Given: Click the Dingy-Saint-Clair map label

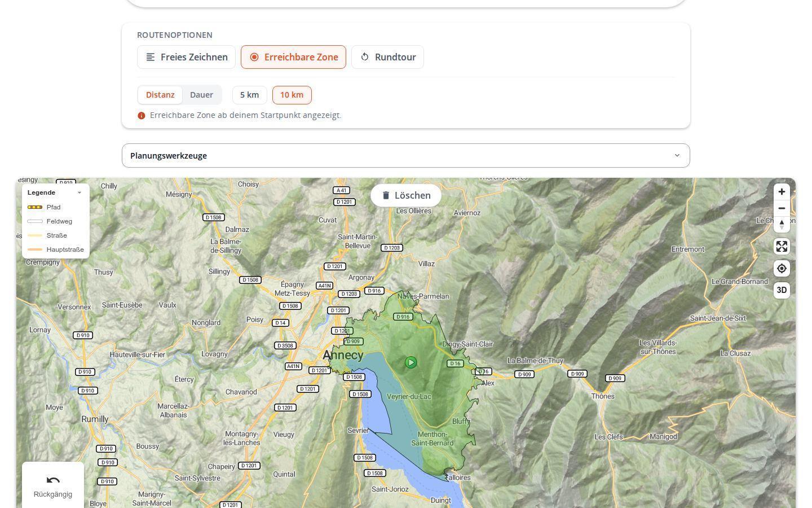Looking at the screenshot, I should [x=467, y=344].
